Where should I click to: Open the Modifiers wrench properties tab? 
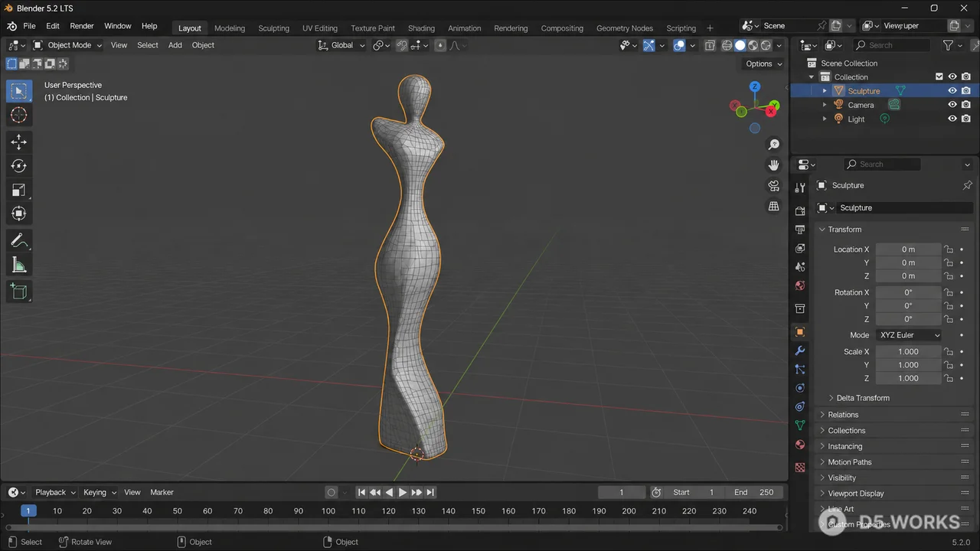click(800, 350)
